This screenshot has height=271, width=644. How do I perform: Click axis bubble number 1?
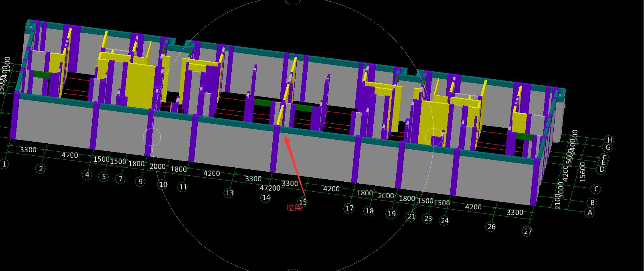coord(4,164)
